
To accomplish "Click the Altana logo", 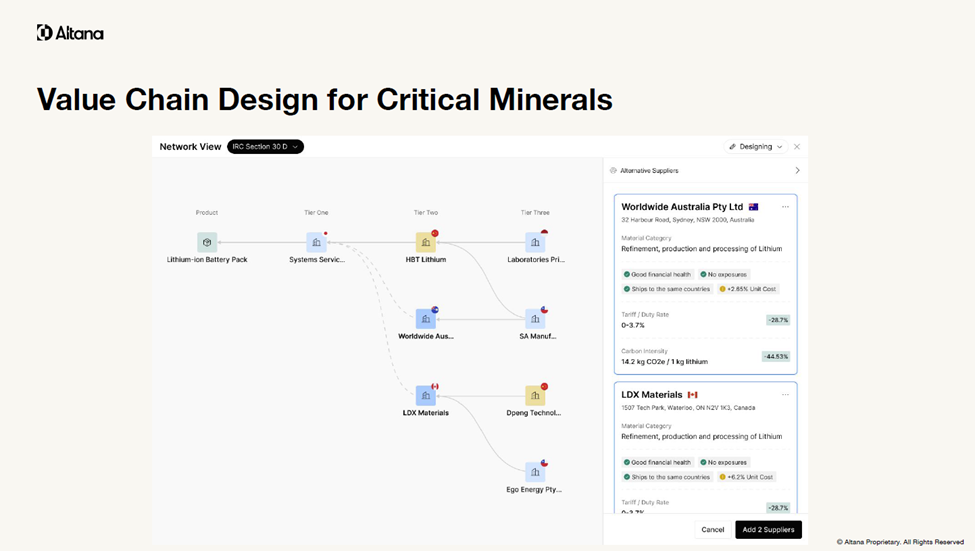I will click(70, 33).
